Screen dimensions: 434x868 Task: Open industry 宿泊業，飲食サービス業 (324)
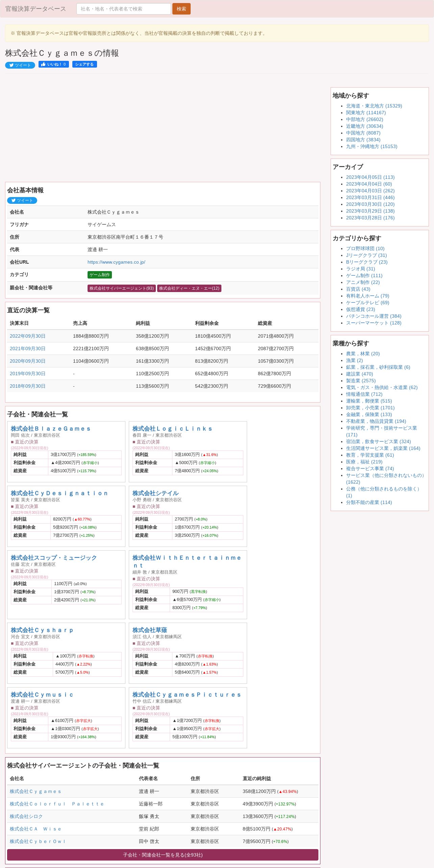pos(378,441)
